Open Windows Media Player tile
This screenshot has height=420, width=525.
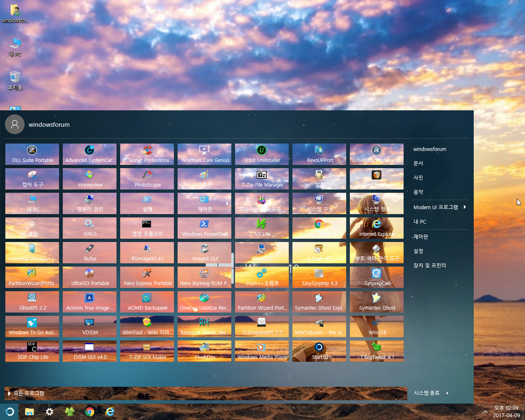pyautogui.click(x=262, y=351)
